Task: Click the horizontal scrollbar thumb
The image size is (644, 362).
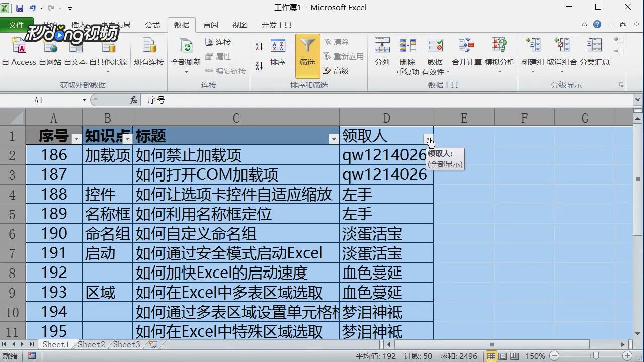Action: point(492,344)
